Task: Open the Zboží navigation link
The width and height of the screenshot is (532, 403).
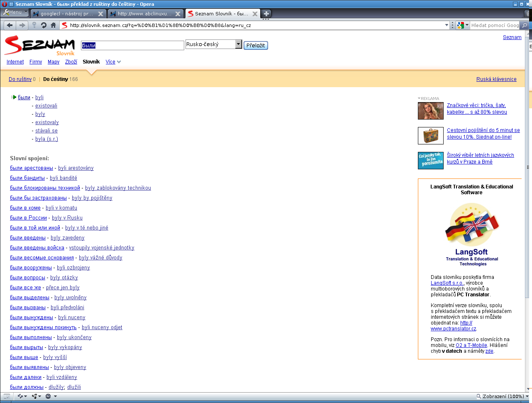Action: coord(71,62)
